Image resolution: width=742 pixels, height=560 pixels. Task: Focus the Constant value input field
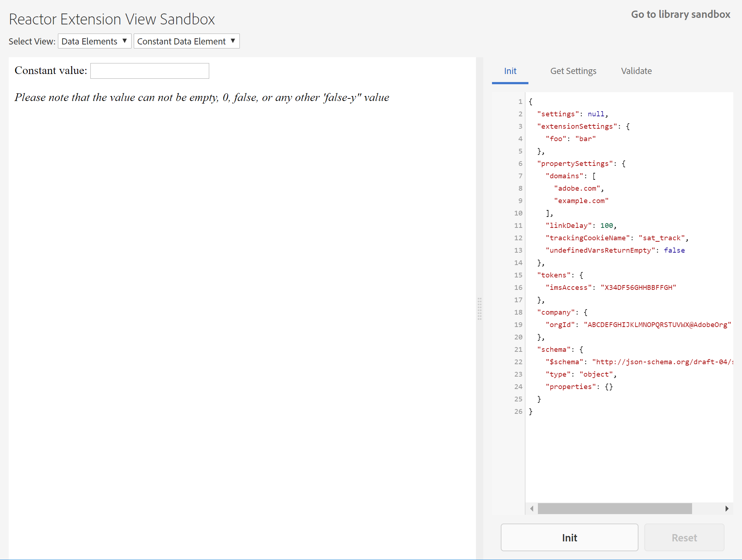(150, 71)
